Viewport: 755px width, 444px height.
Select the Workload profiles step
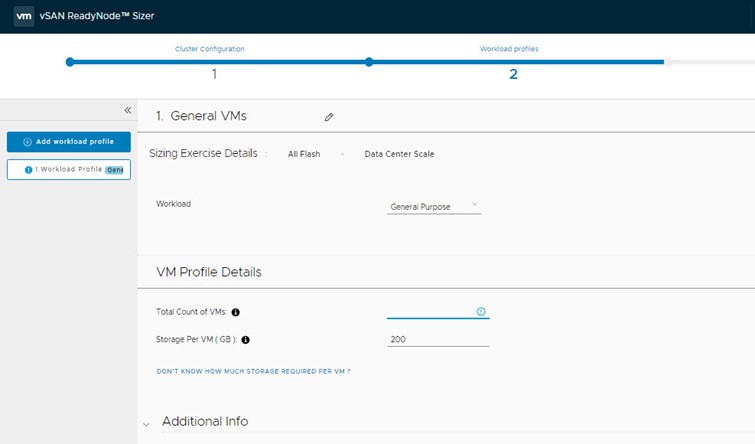click(x=509, y=49)
